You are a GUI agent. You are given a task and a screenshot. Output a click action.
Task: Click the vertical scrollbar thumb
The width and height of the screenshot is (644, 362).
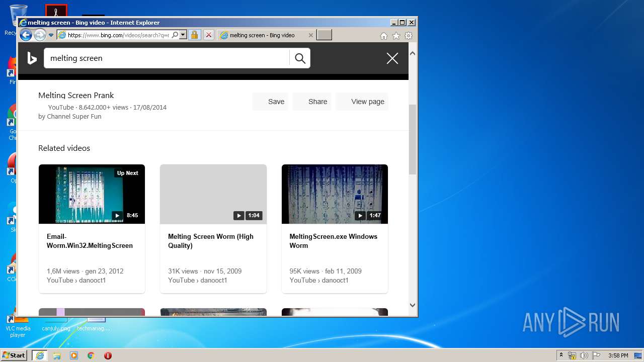pos(413,139)
